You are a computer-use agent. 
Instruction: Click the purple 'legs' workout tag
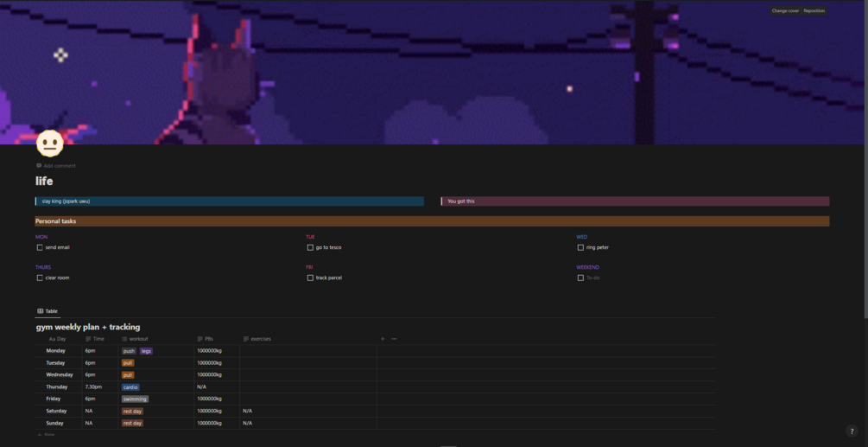click(x=146, y=351)
